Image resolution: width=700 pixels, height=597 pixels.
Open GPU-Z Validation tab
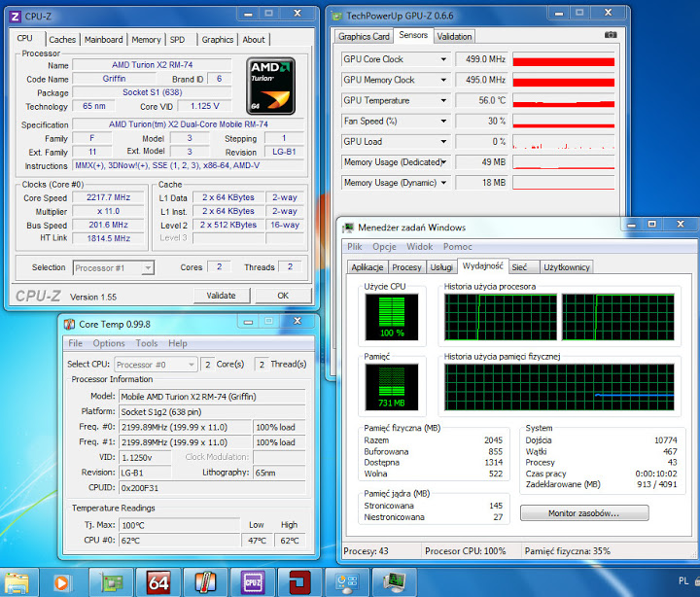coord(454,37)
